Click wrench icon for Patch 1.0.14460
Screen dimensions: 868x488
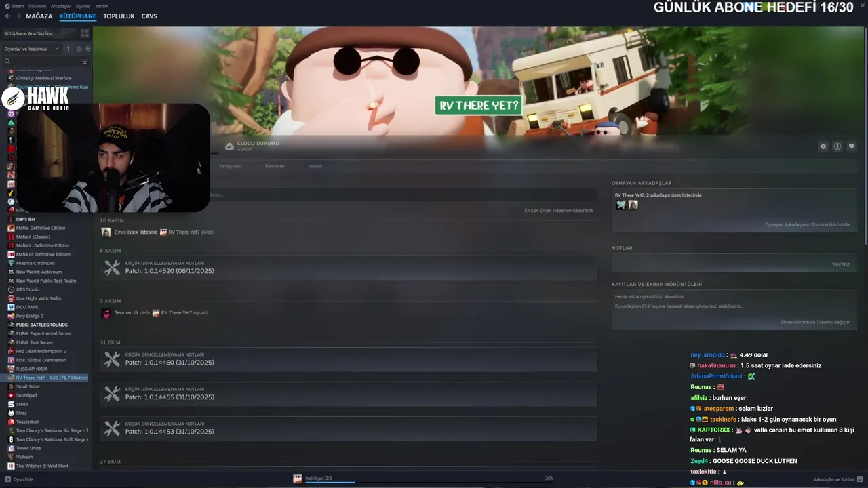[x=113, y=359]
